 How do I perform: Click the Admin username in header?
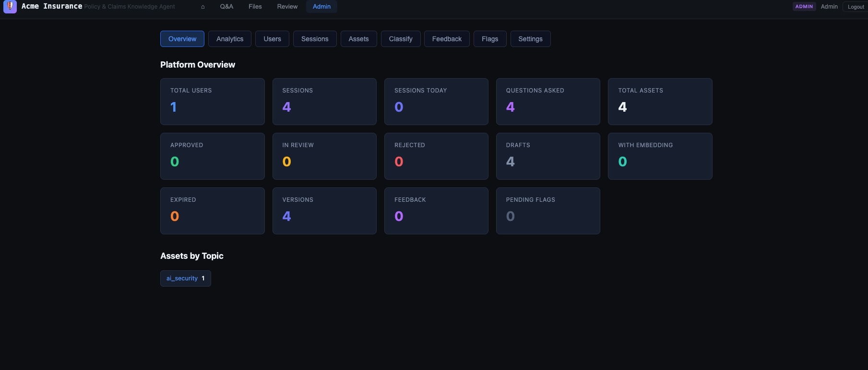tap(829, 7)
